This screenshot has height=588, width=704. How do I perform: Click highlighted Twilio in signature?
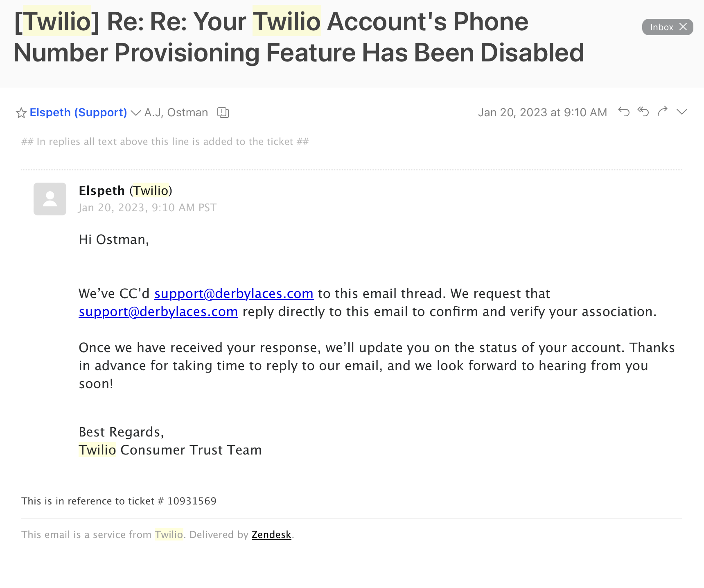click(x=97, y=450)
